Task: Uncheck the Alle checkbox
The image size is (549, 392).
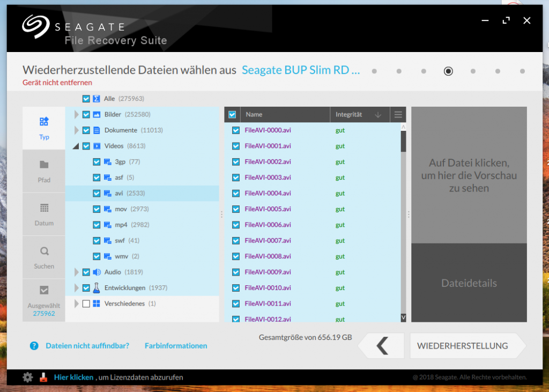Action: click(86, 99)
